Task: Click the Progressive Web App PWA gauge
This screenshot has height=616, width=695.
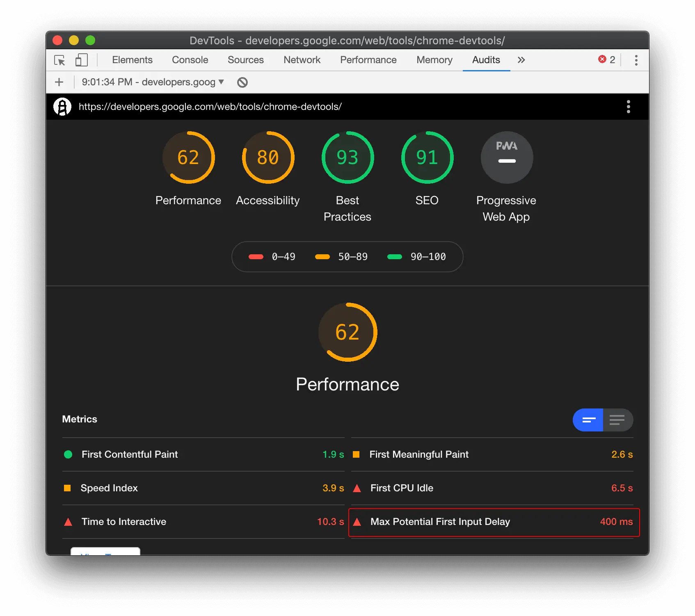Action: tap(507, 157)
